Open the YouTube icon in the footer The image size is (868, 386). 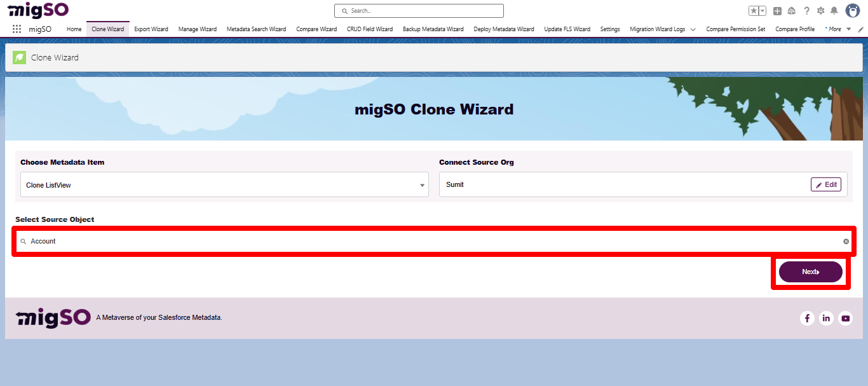coord(845,318)
